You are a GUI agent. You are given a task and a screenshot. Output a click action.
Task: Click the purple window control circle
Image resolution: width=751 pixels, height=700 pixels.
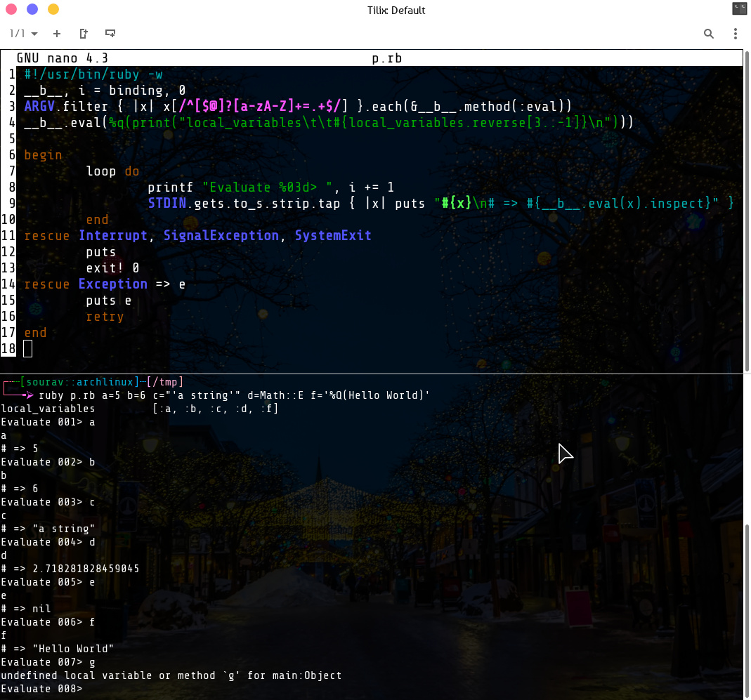[32, 10]
